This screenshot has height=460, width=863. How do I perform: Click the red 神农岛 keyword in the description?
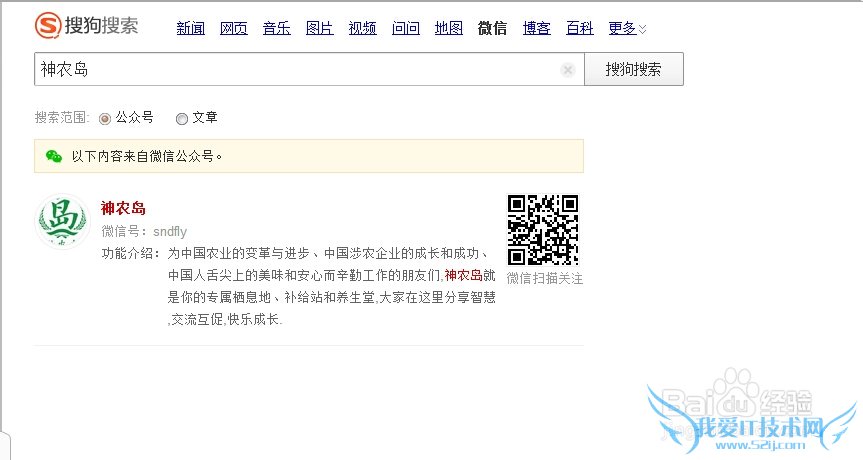click(x=463, y=275)
